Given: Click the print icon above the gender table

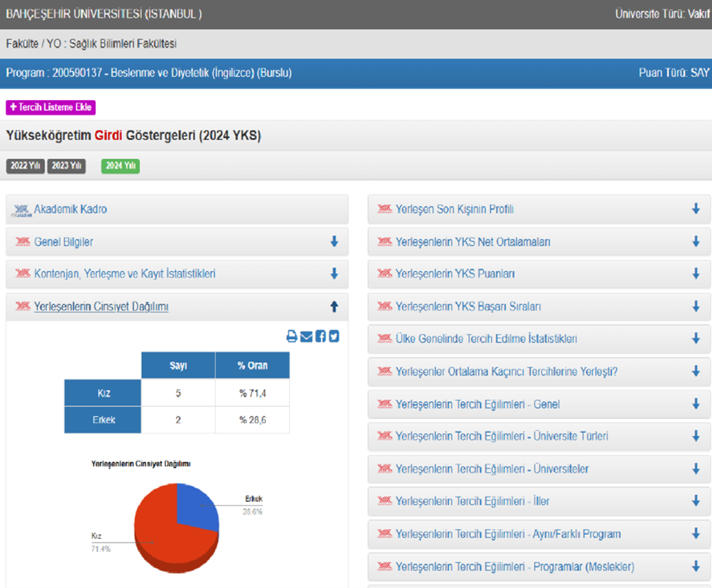Looking at the screenshot, I should pyautogui.click(x=292, y=336).
